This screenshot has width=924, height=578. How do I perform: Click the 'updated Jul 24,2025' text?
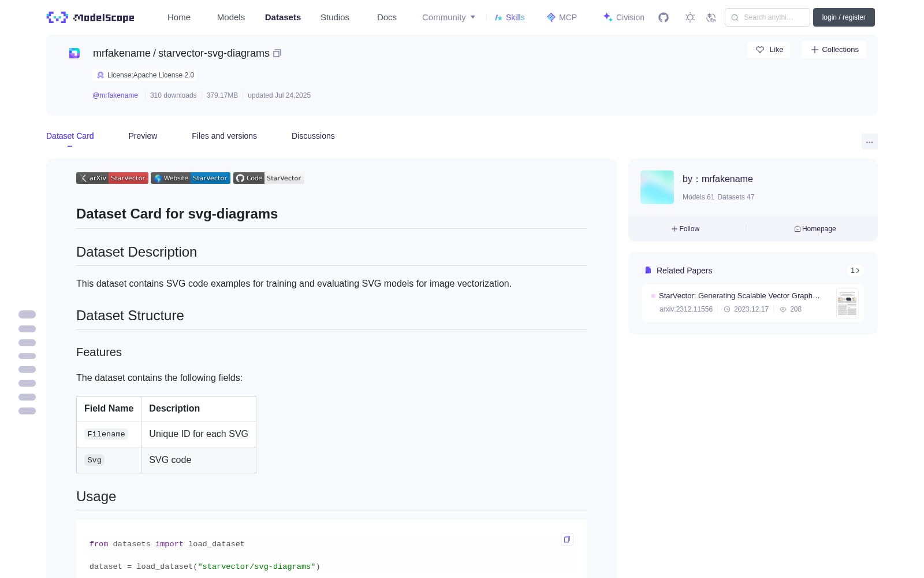tap(279, 95)
